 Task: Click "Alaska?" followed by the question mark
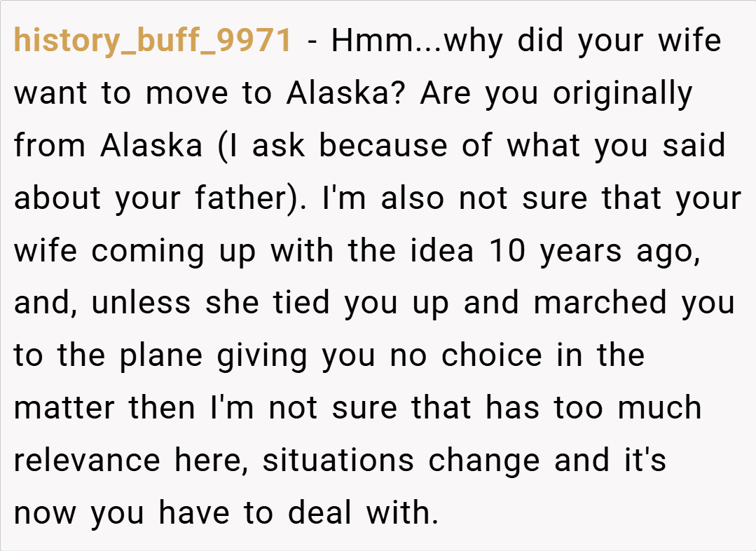pyautogui.click(x=345, y=93)
